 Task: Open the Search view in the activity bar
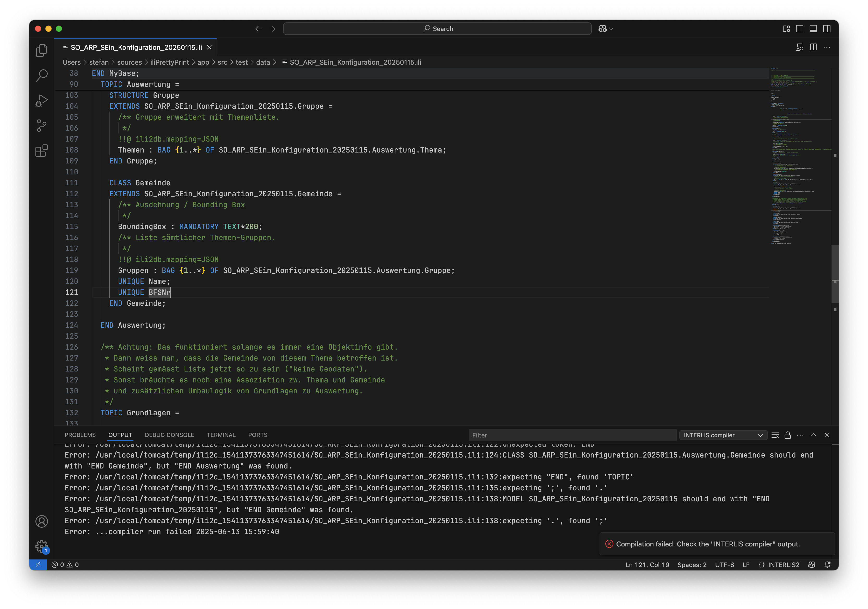(42, 75)
